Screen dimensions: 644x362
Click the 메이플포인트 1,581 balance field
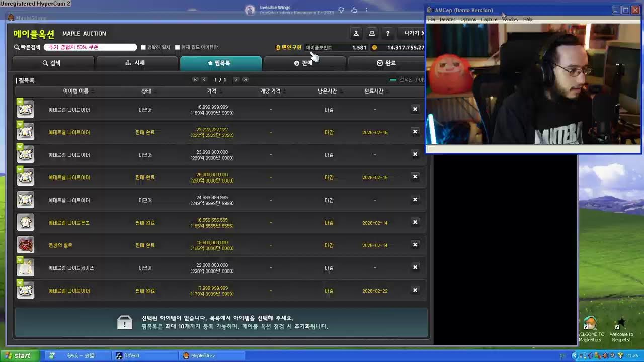point(337,47)
